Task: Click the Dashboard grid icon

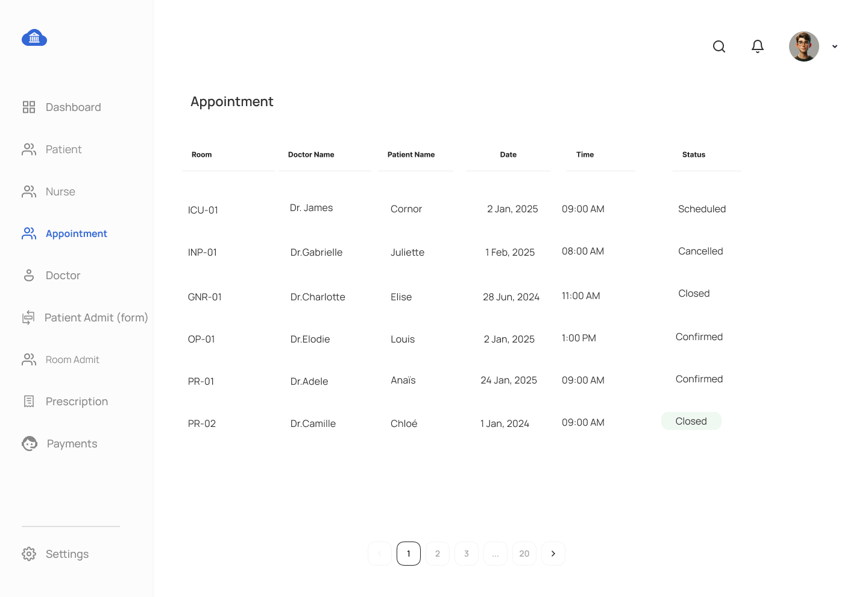Action: [x=29, y=107]
